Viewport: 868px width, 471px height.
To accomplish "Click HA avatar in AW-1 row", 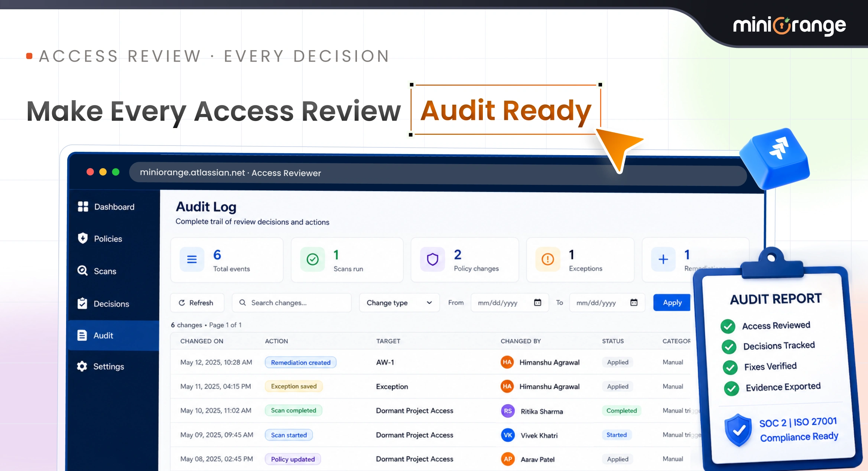I will point(507,362).
